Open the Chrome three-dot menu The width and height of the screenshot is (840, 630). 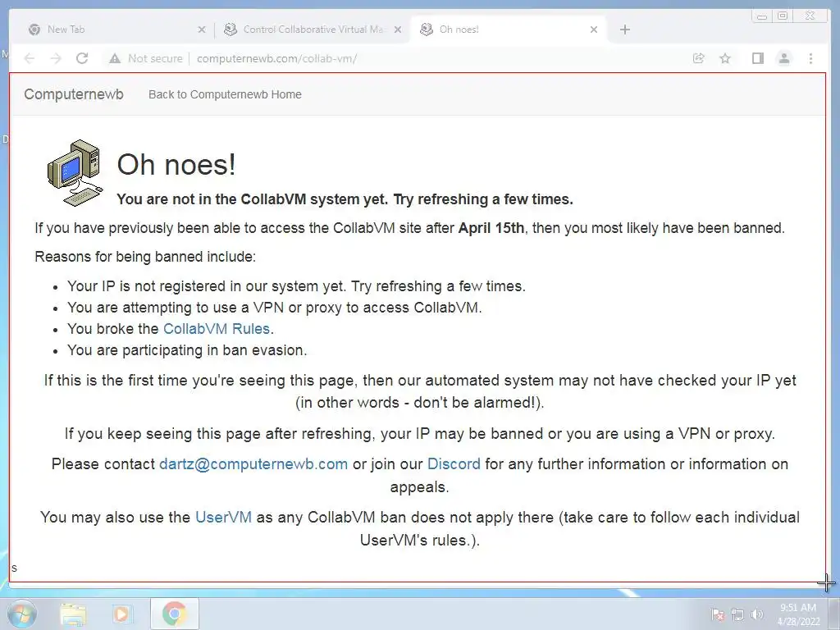coord(810,58)
